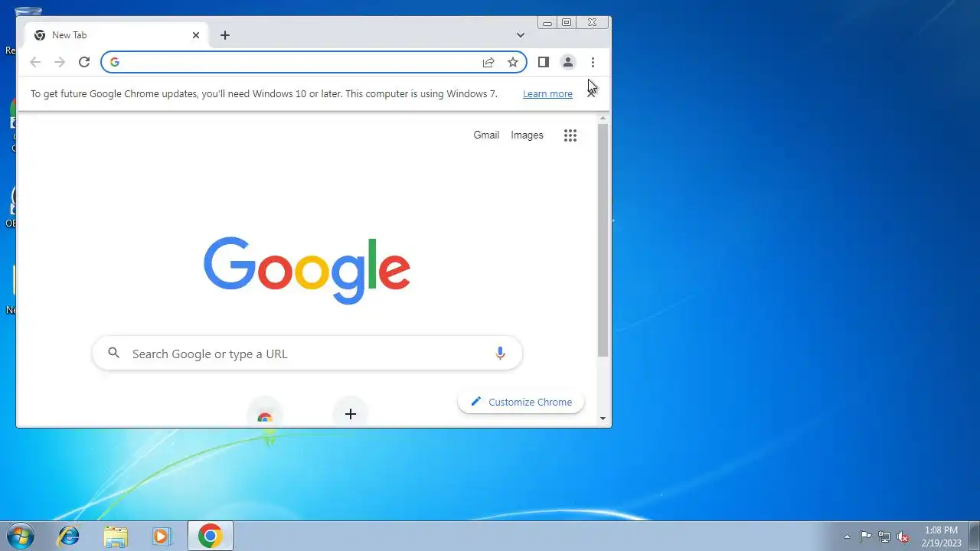
Task: Click the Google logo
Action: pyautogui.click(x=307, y=270)
